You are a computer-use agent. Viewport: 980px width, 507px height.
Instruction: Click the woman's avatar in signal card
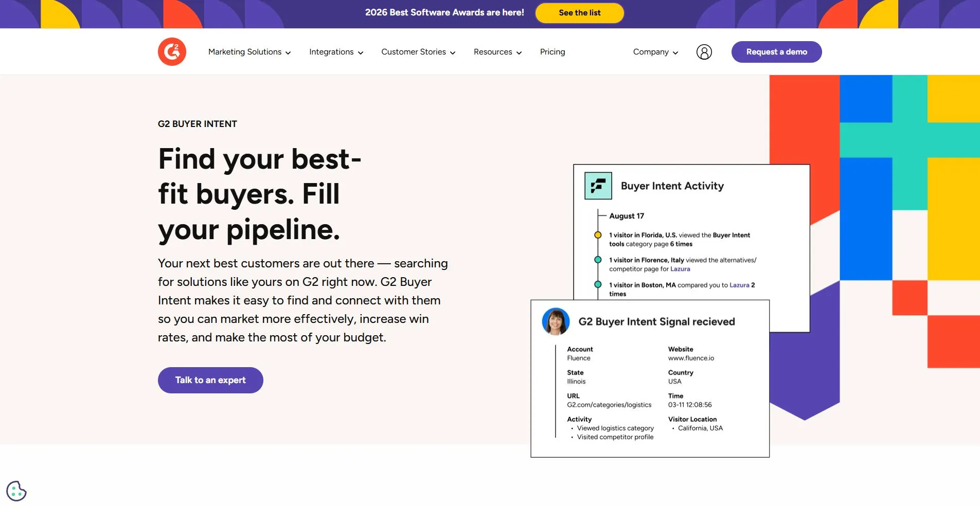pyautogui.click(x=556, y=321)
